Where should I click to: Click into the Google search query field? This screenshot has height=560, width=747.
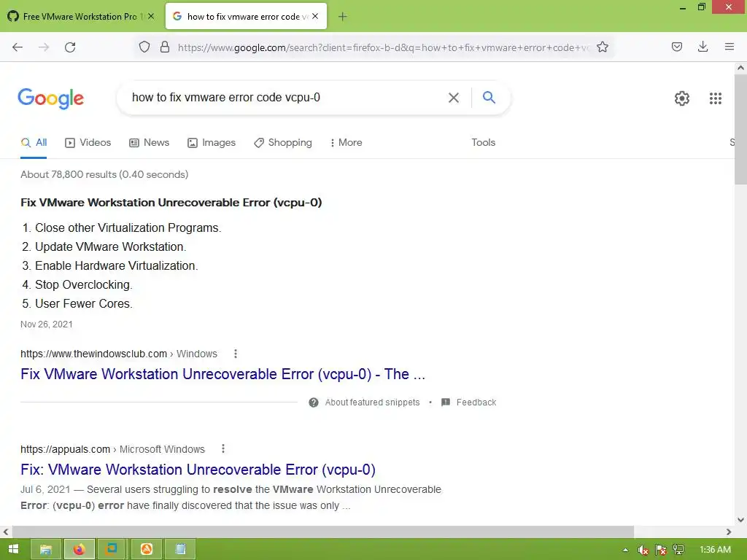point(286,98)
